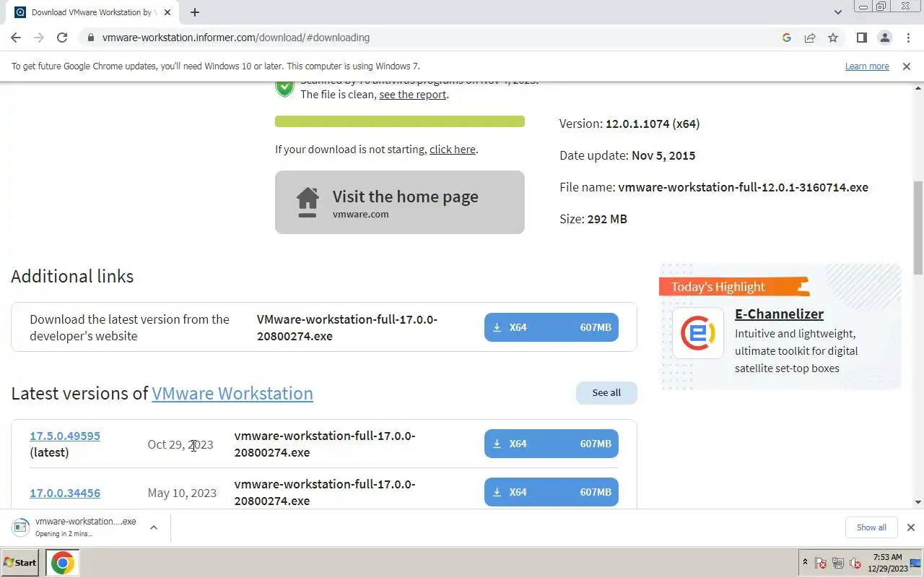Click the forward navigation arrow
This screenshot has width=924, height=578.
coord(39,38)
